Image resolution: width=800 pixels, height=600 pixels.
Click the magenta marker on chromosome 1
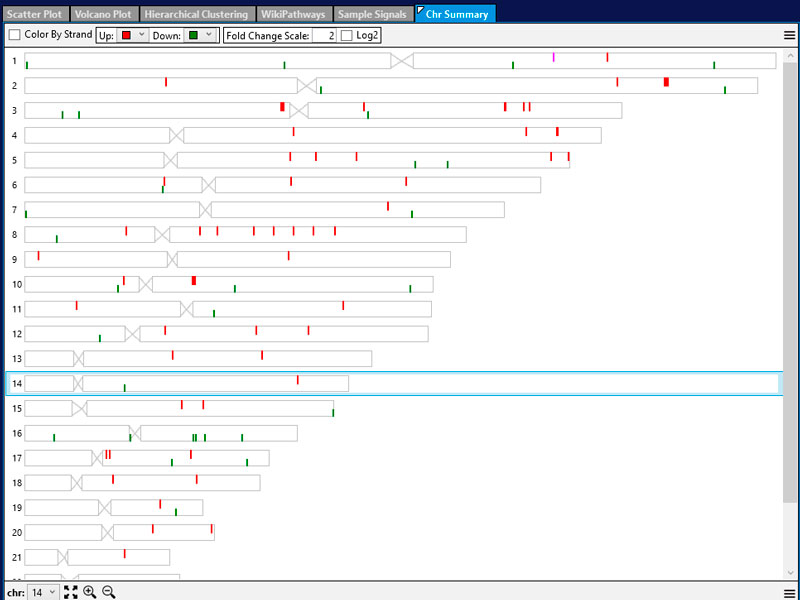point(554,57)
